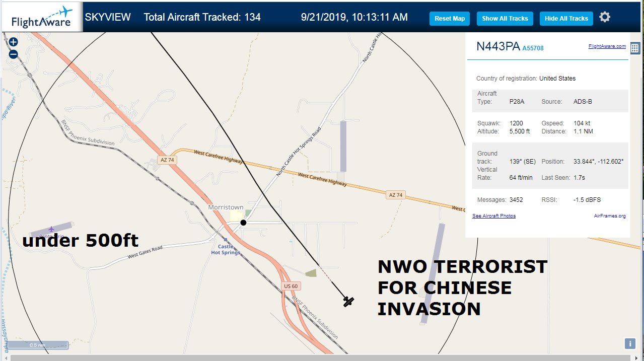Open settings gear icon

tap(605, 17)
